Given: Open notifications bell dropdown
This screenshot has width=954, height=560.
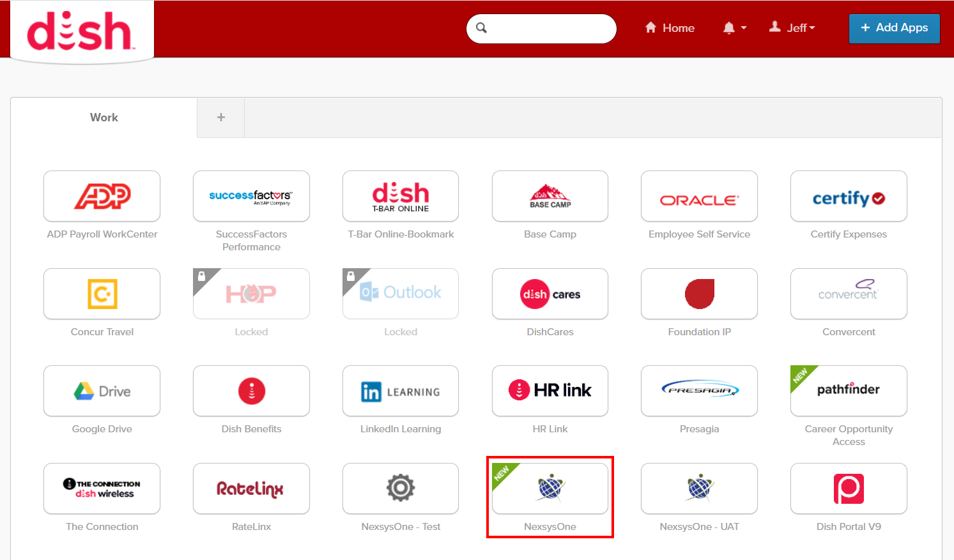Looking at the screenshot, I should [734, 28].
